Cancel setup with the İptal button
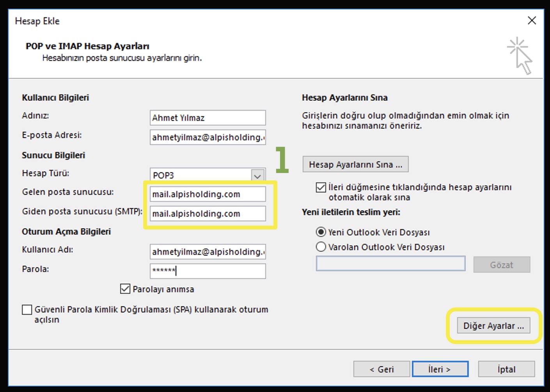Image resolution: width=550 pixels, height=392 pixels. (x=506, y=369)
